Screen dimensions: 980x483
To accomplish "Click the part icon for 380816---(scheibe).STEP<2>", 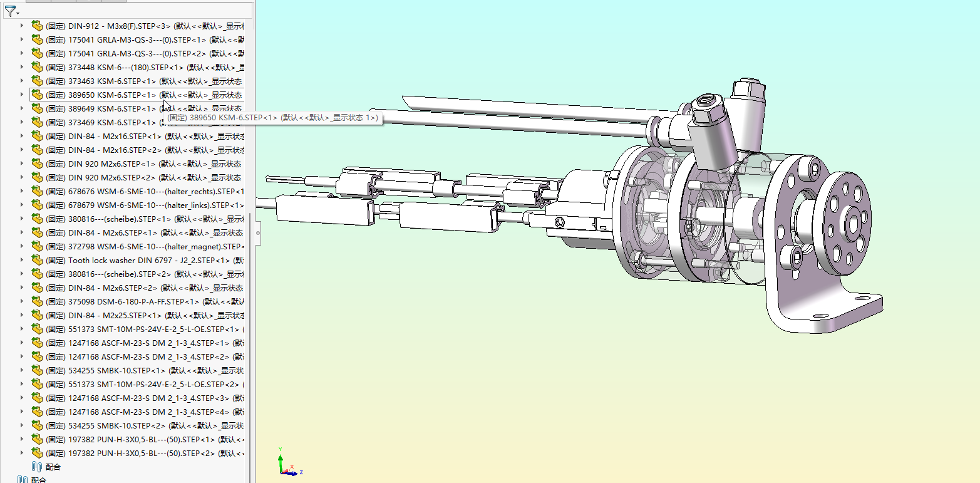I will pyautogui.click(x=37, y=274).
